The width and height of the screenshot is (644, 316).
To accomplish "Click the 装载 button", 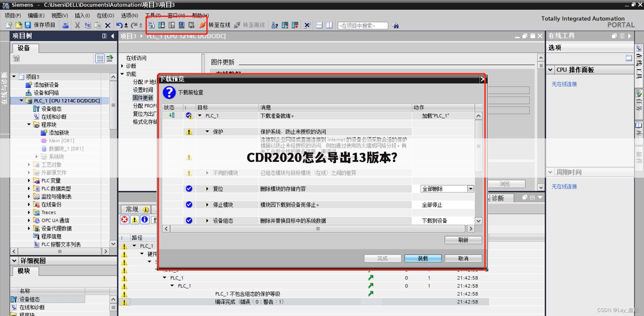I will coord(423,258).
